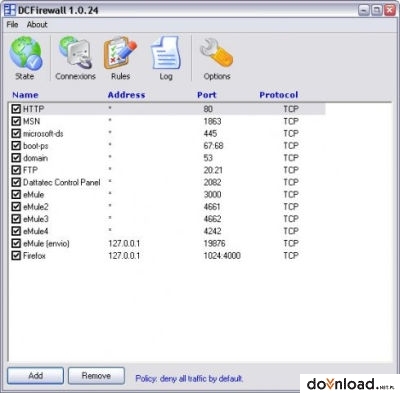
Task: Disable the Firefox rule checkbox
Action: (16, 256)
